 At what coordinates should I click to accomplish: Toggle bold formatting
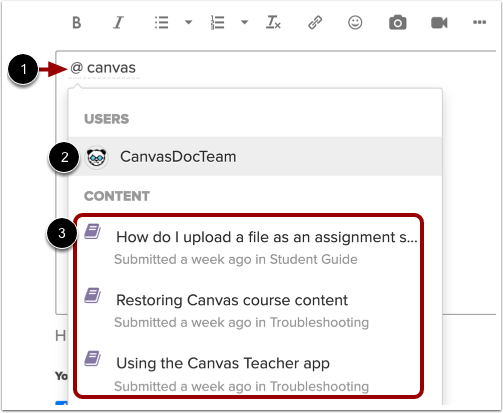[x=77, y=23]
